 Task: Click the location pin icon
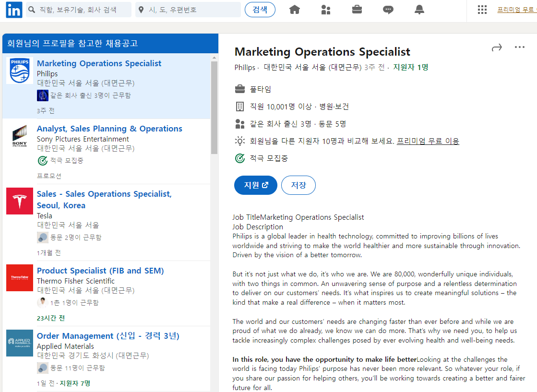141,10
